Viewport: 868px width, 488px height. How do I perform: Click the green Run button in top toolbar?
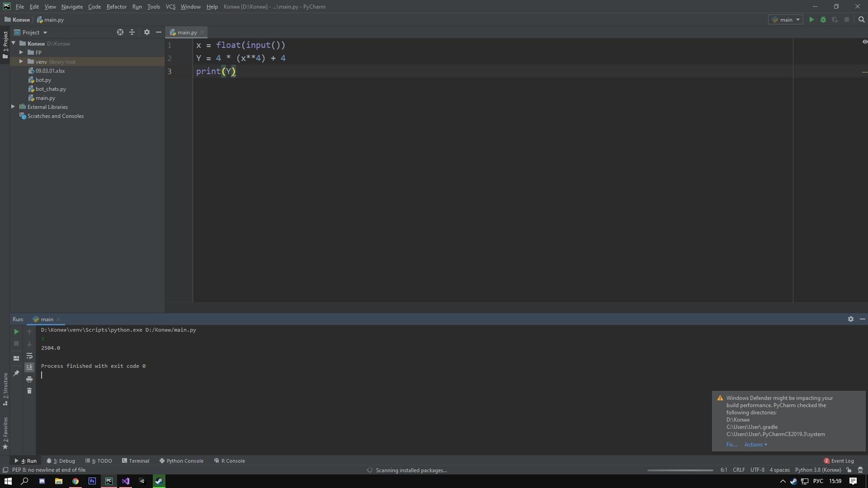click(811, 20)
